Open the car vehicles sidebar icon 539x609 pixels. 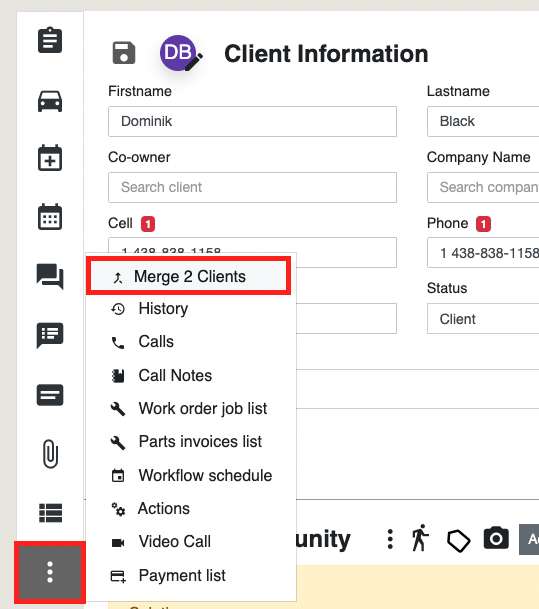pos(50,101)
